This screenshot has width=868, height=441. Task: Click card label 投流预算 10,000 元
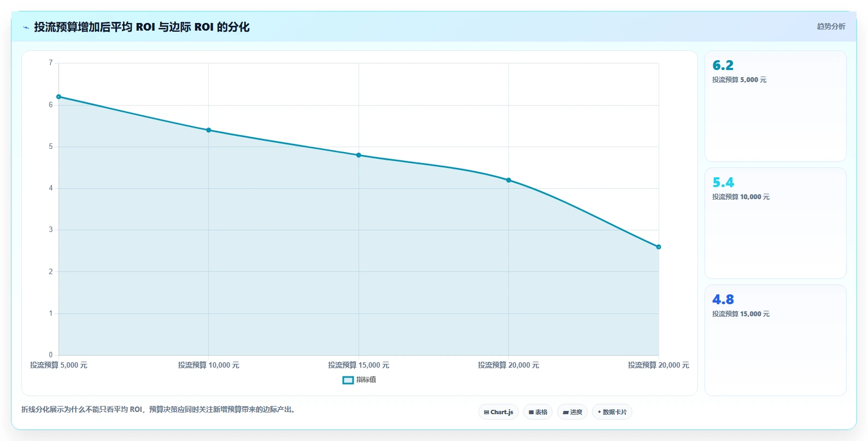[x=741, y=197]
